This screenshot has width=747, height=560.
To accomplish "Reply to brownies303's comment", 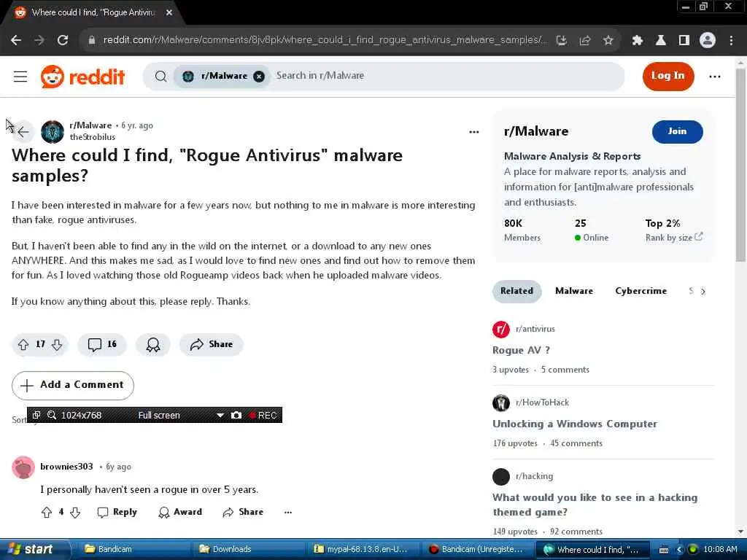I will coord(117,513).
